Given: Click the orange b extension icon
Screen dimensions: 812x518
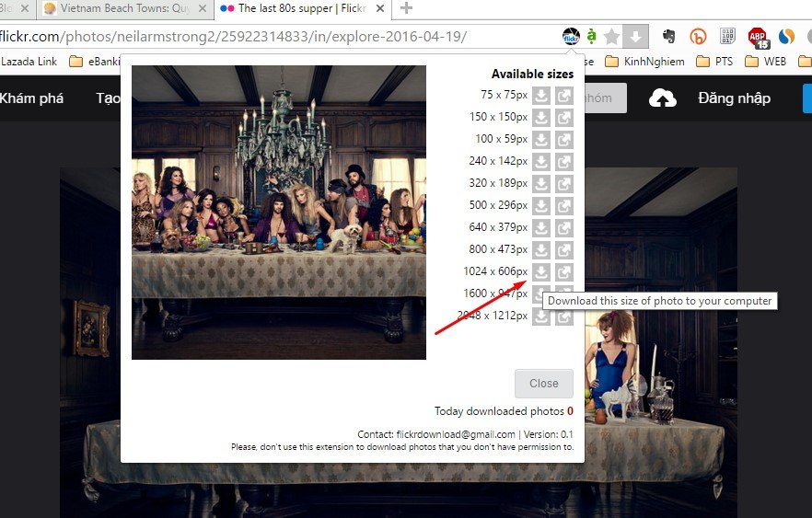Looking at the screenshot, I should point(698,36).
